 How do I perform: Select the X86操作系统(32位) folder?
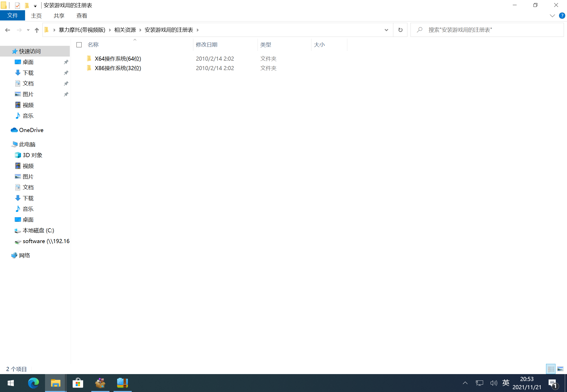[x=118, y=68]
